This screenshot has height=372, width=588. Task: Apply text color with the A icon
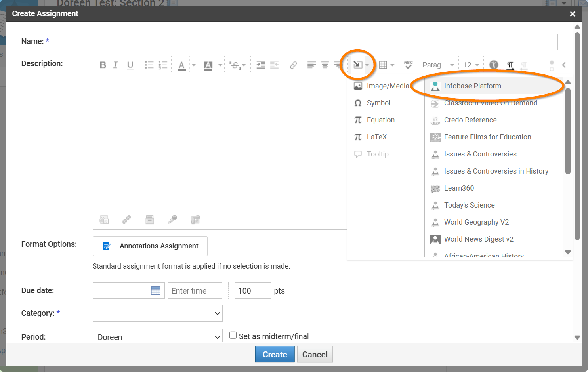tap(181, 65)
